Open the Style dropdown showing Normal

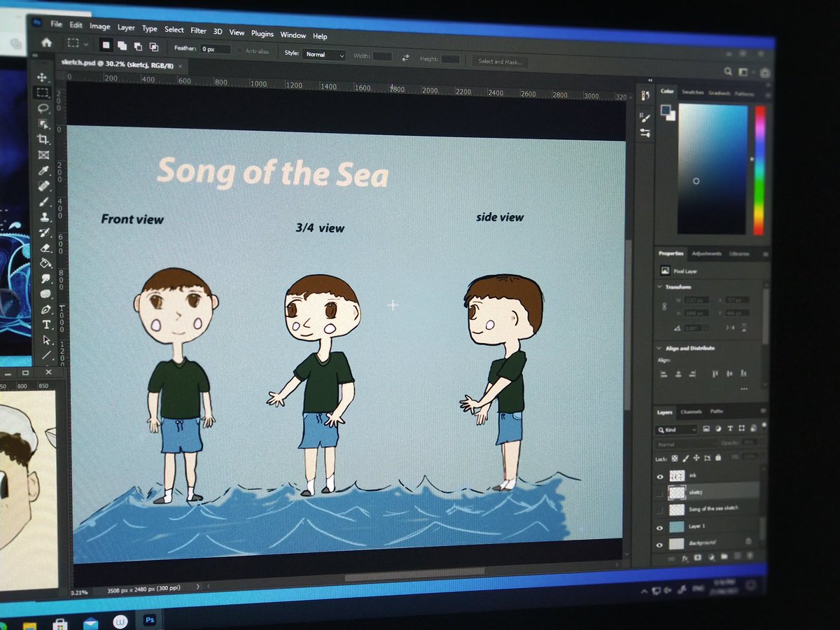tap(324, 55)
